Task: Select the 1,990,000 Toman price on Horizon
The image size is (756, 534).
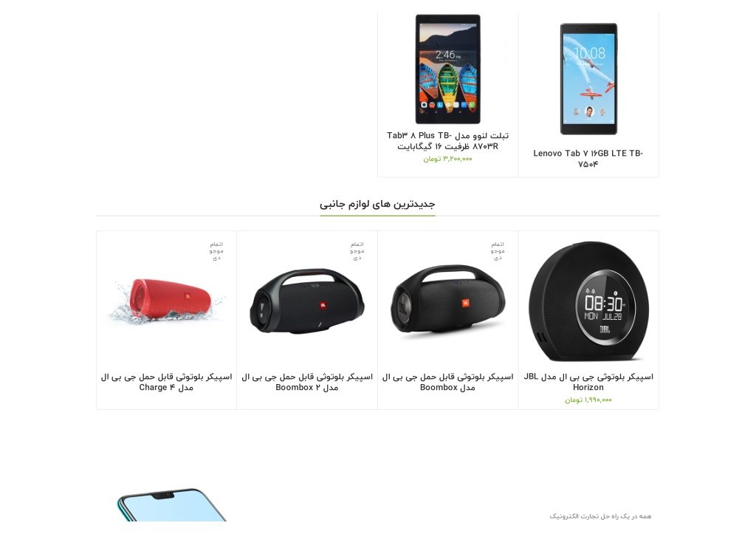Action: pyautogui.click(x=588, y=400)
